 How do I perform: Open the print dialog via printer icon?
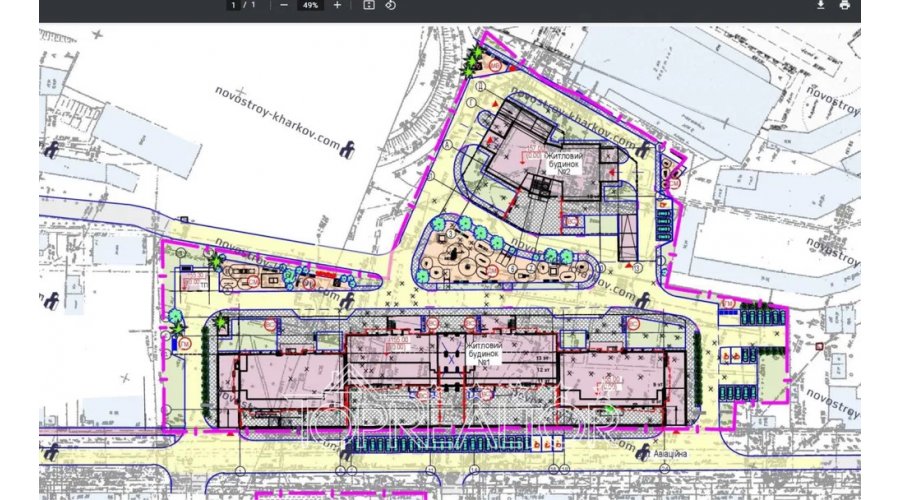tap(845, 5)
